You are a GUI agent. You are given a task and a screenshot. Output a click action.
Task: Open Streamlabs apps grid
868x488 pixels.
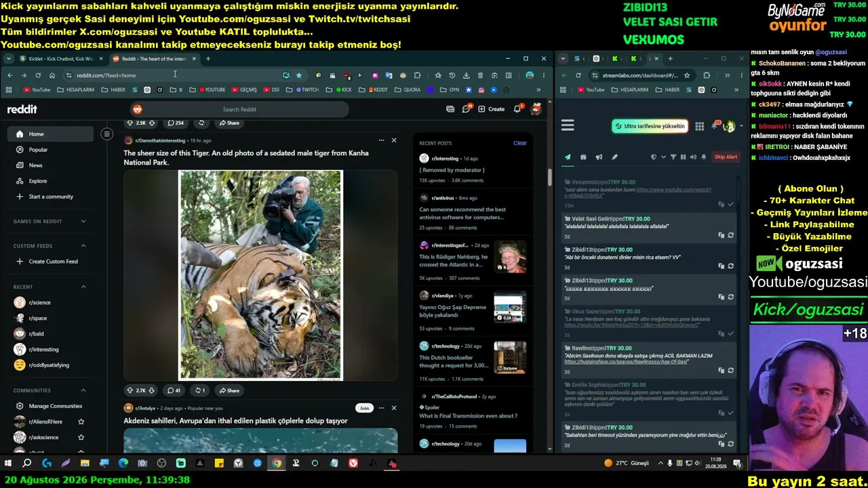pyautogui.click(x=699, y=126)
